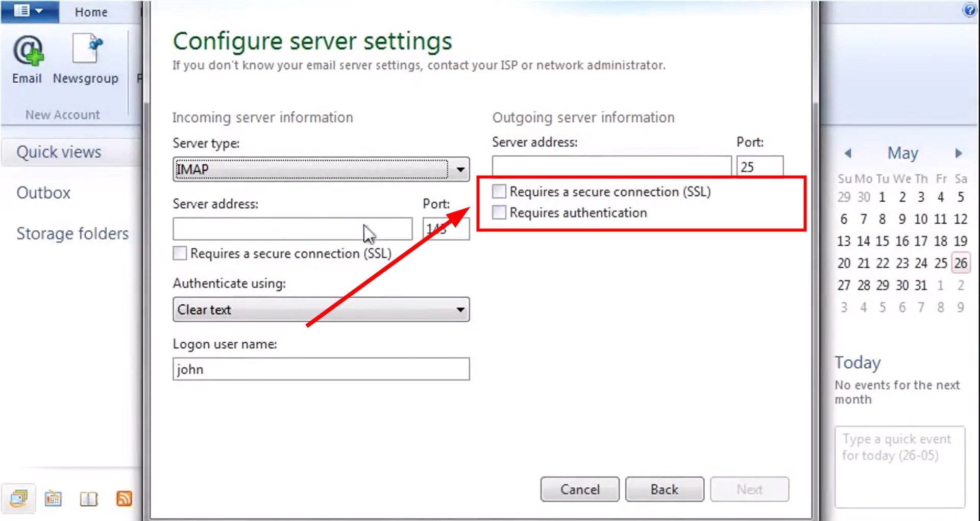Open the Help question mark icon

(969, 10)
